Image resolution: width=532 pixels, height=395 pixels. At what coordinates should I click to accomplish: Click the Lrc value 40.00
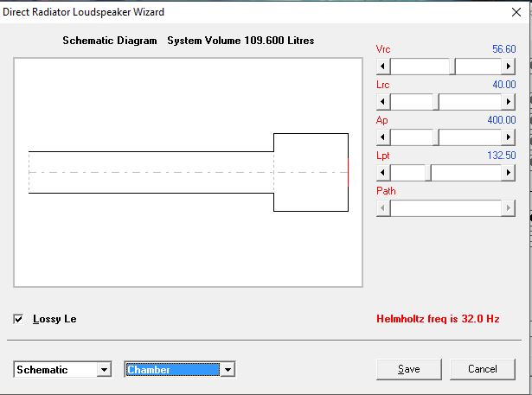tap(504, 84)
